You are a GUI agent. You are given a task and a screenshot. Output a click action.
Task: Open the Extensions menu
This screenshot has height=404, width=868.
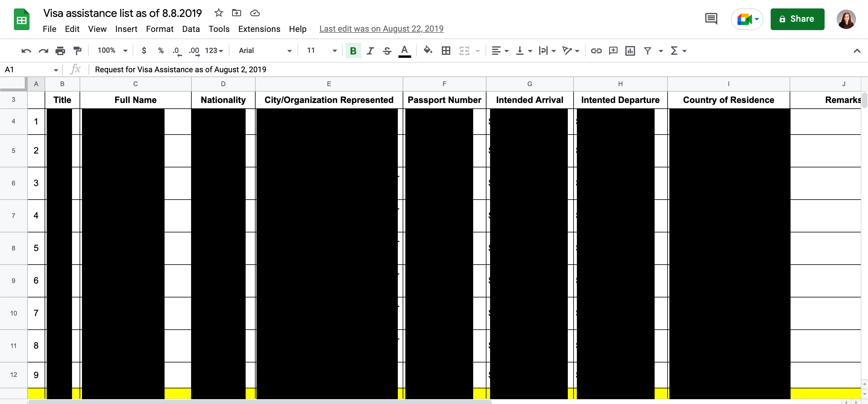259,29
